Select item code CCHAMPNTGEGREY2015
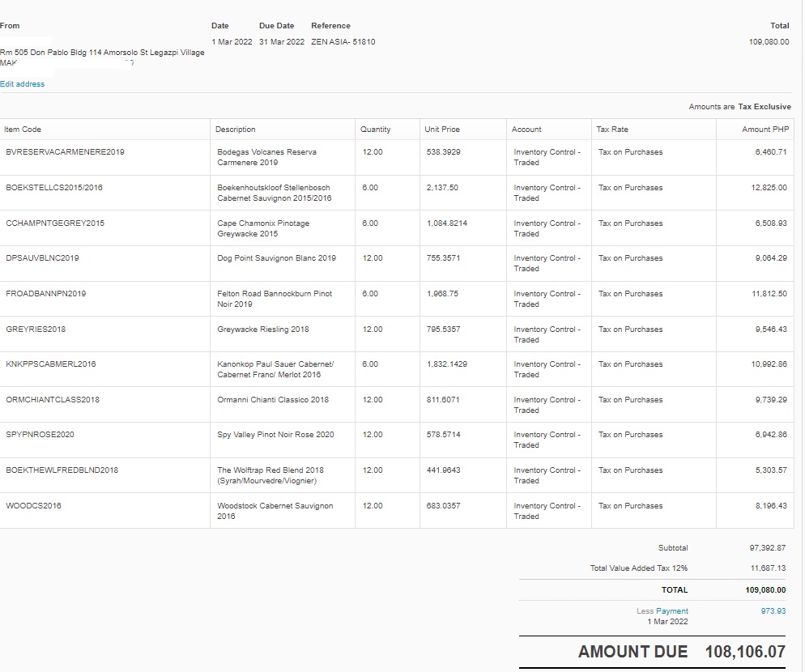 click(55, 223)
